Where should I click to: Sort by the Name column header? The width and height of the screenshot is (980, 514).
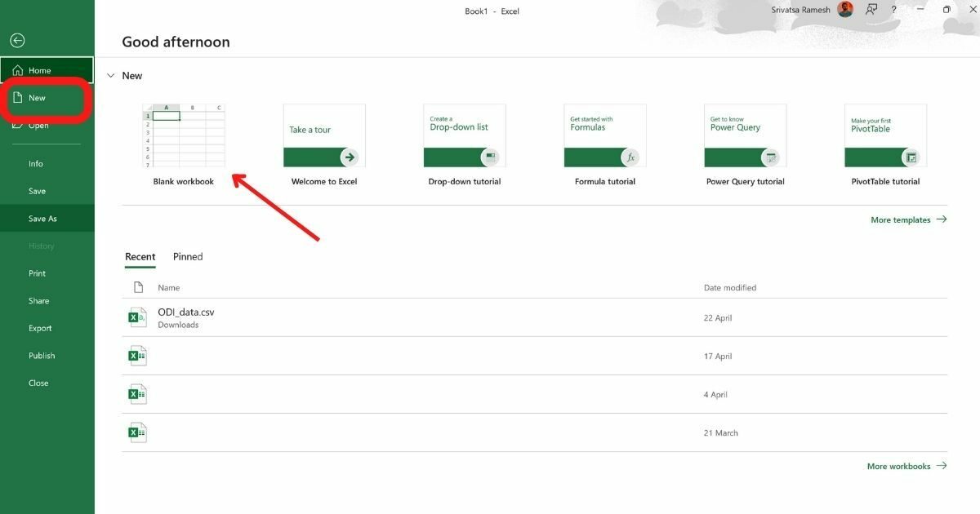click(169, 288)
